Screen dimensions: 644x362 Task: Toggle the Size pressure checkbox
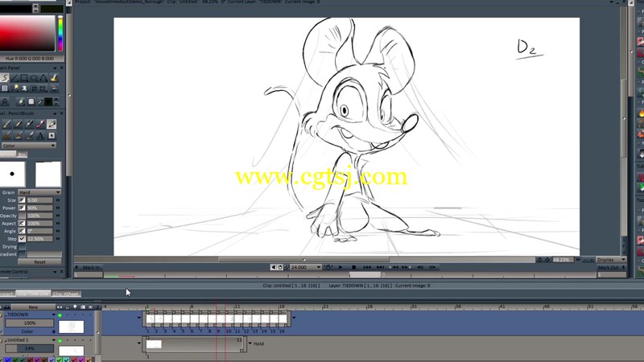click(x=22, y=200)
